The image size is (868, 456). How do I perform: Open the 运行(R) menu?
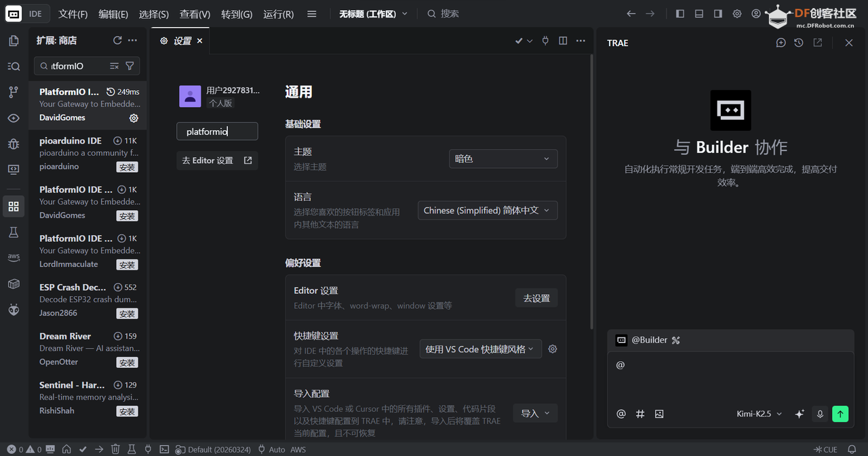pyautogui.click(x=278, y=13)
